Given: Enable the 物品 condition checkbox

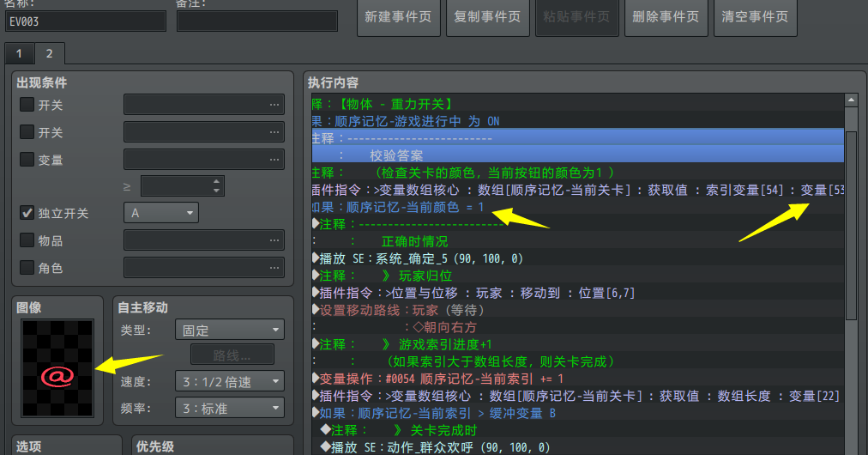Looking at the screenshot, I should (x=27, y=241).
